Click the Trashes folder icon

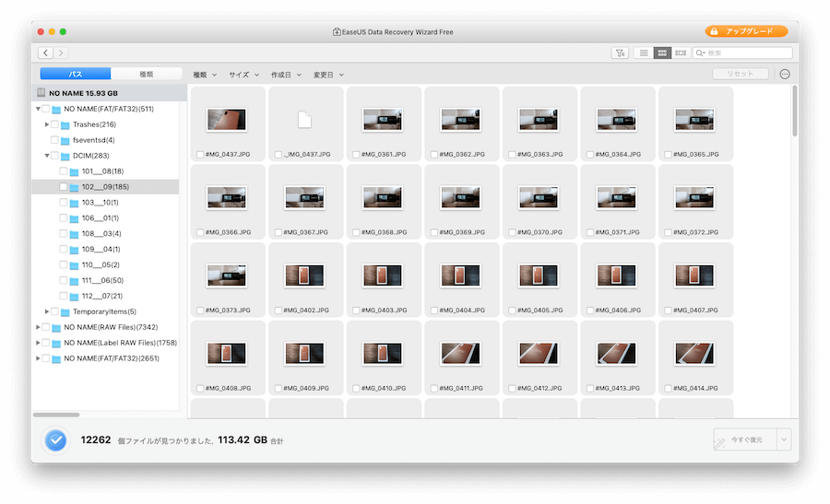point(65,124)
